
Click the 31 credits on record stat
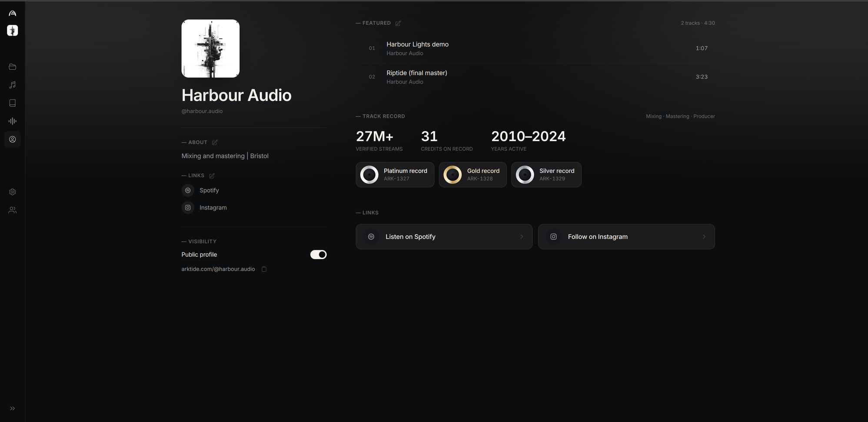pos(447,141)
